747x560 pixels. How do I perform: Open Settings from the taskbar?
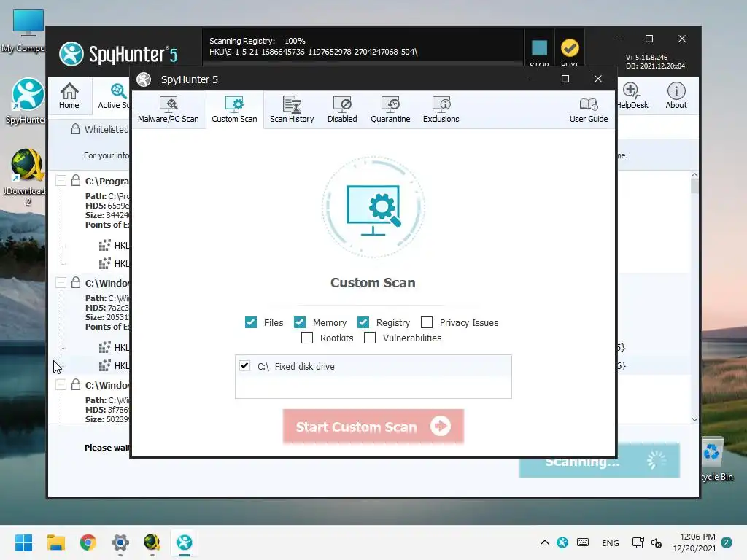pyautogui.click(x=120, y=542)
